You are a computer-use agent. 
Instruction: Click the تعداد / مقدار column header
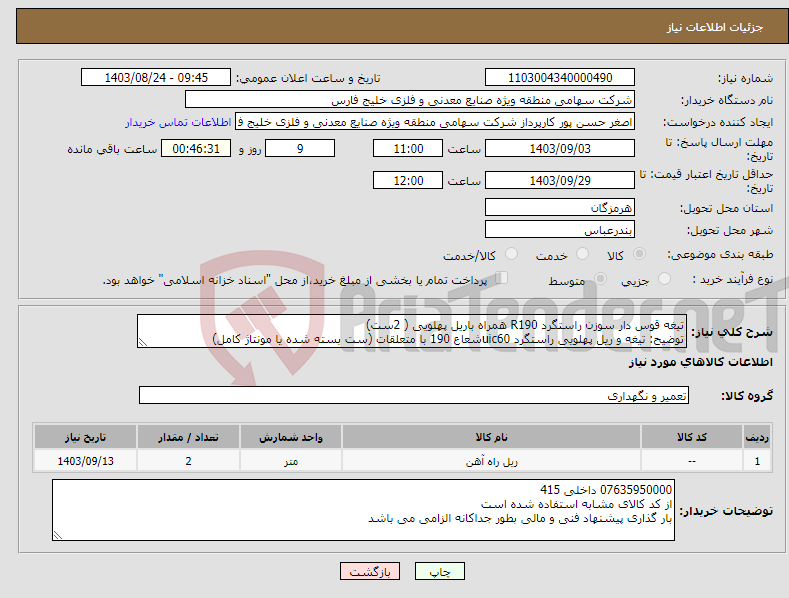tap(188, 437)
